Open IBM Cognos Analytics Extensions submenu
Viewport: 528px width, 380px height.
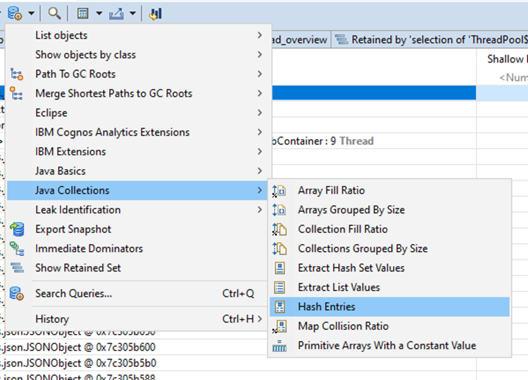(137, 132)
